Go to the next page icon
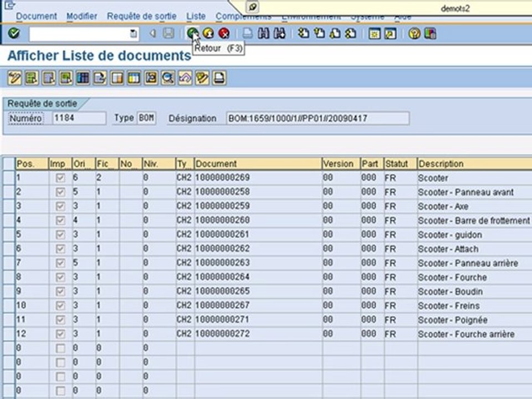532x399 pixels. click(x=335, y=33)
